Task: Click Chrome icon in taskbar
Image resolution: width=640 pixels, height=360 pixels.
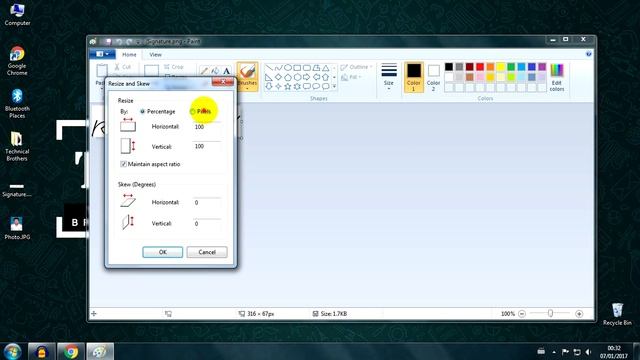Action: tap(71, 351)
